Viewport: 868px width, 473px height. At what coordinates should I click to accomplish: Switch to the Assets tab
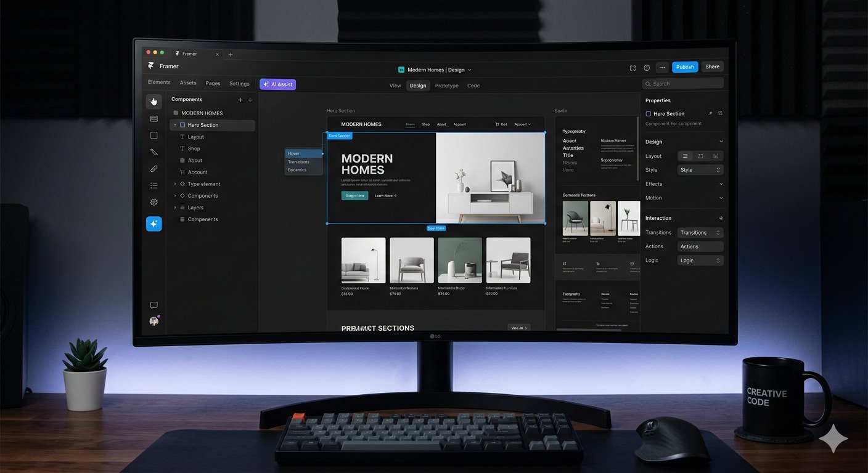188,83
